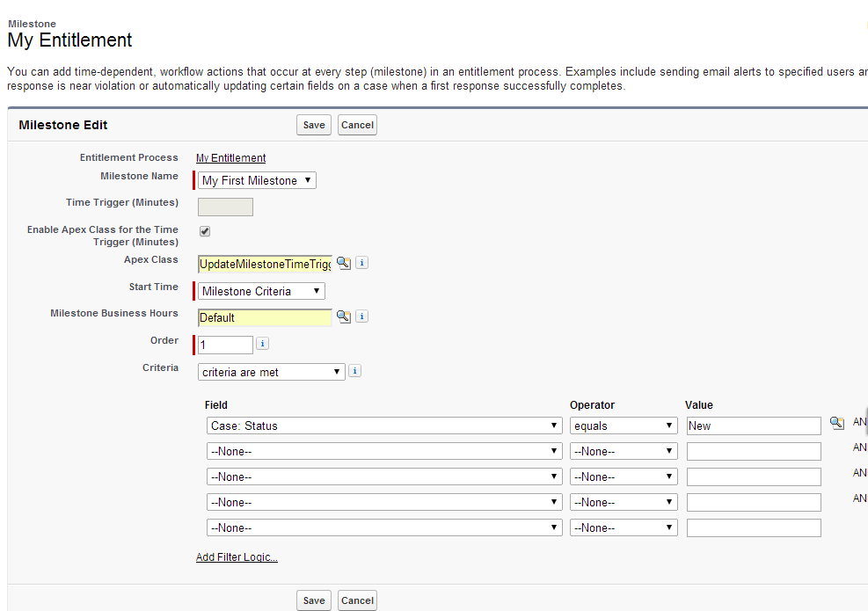Click the info icon beside Order
The image size is (868, 611).
(x=262, y=344)
